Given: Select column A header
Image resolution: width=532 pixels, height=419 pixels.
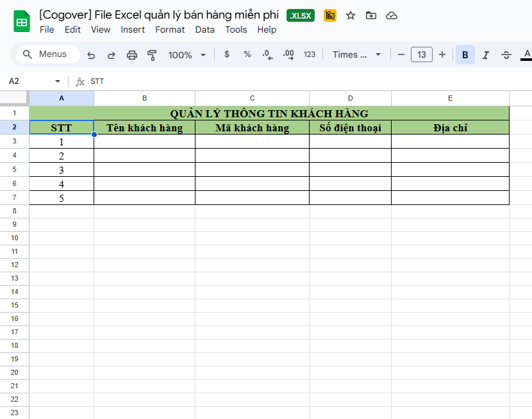Looking at the screenshot, I should tap(62, 98).
